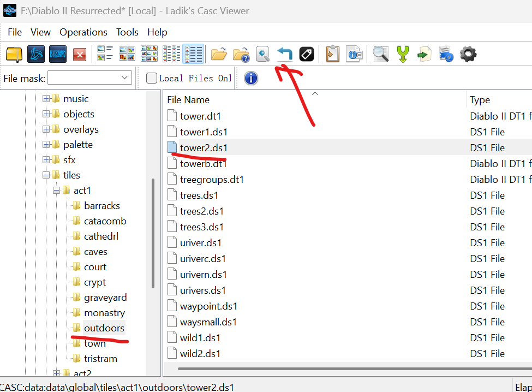Select the court folder in tree
This screenshot has height=392, width=532.
tap(95, 267)
